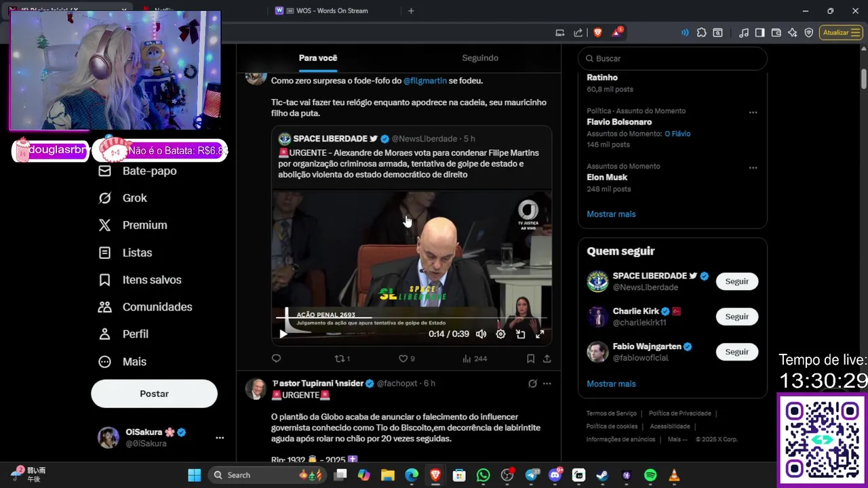Screen dimensions: 868x488
Task: Bookmark the Alexandre de Moraes tweet
Action: point(530,359)
